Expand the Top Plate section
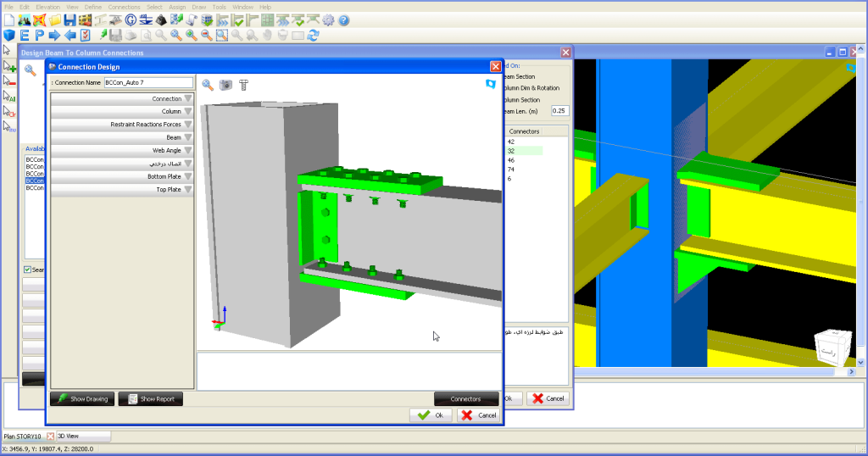The width and height of the screenshot is (868, 456). (x=122, y=189)
